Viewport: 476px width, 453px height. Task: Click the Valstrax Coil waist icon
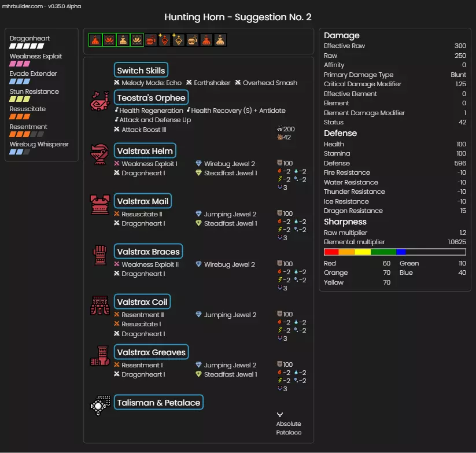coord(100,305)
